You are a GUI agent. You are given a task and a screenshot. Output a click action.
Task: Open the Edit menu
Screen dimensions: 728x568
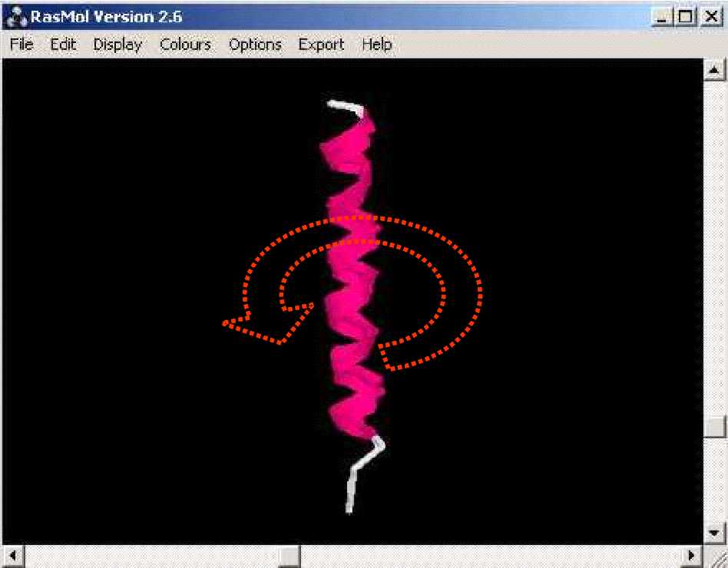tap(64, 45)
